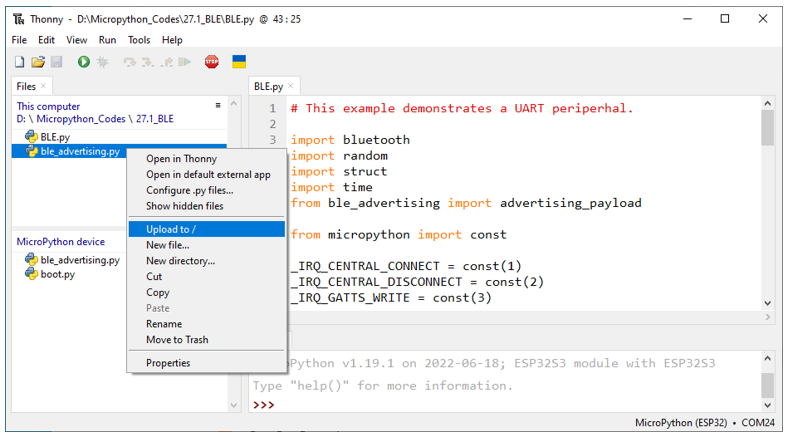Run current script with green play icon

(x=84, y=62)
